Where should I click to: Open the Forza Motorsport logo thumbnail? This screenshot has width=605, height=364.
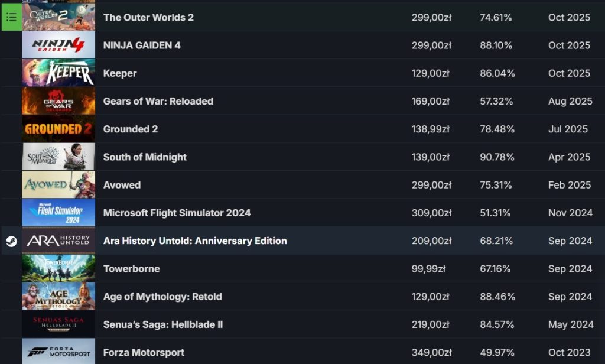(58, 352)
